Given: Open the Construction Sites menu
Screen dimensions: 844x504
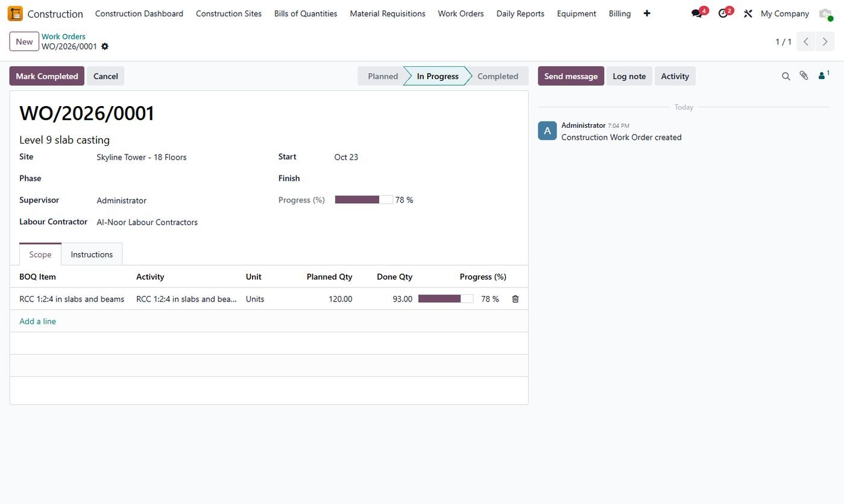Looking at the screenshot, I should pos(228,13).
